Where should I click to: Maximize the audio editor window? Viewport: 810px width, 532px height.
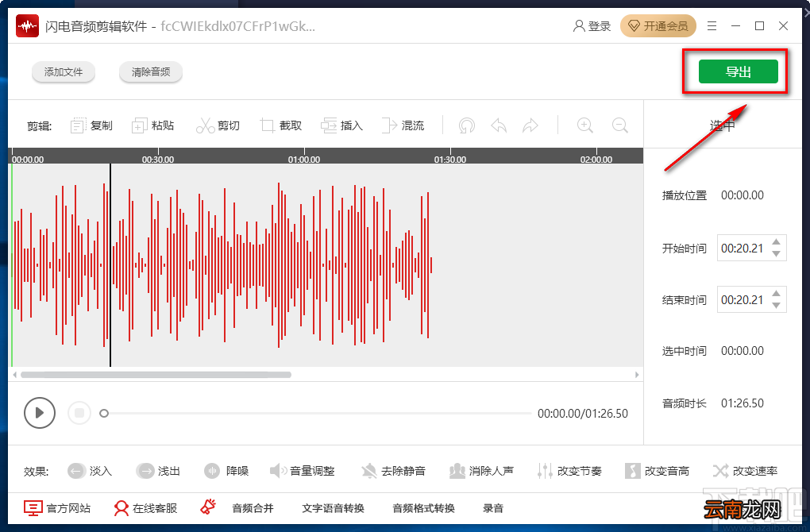coord(759,26)
